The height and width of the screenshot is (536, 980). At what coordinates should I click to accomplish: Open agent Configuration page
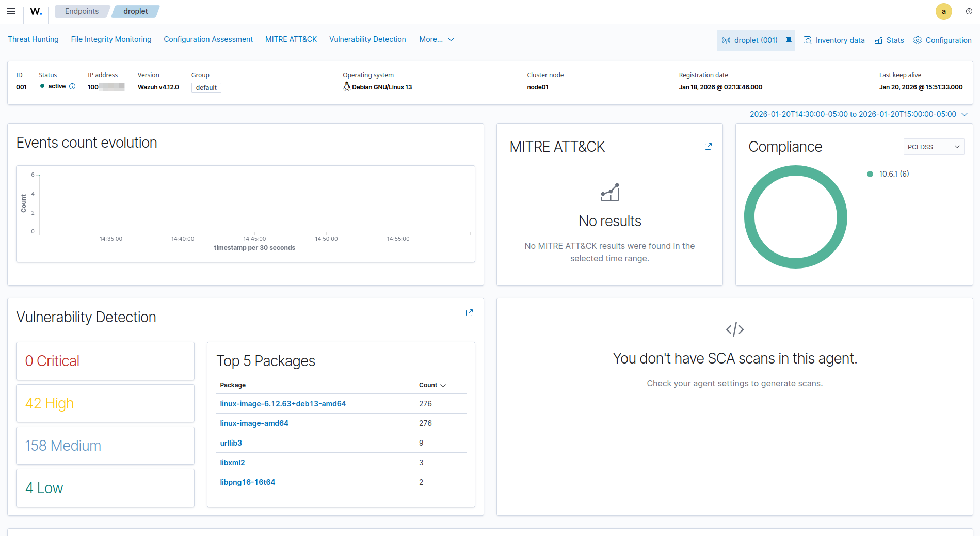[942, 40]
